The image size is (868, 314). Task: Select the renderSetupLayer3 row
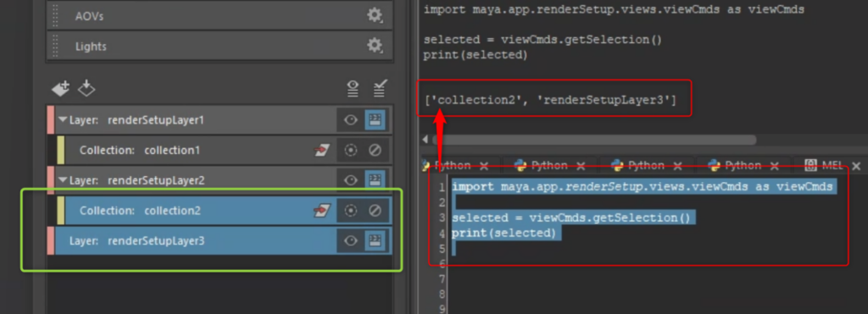click(x=220, y=240)
